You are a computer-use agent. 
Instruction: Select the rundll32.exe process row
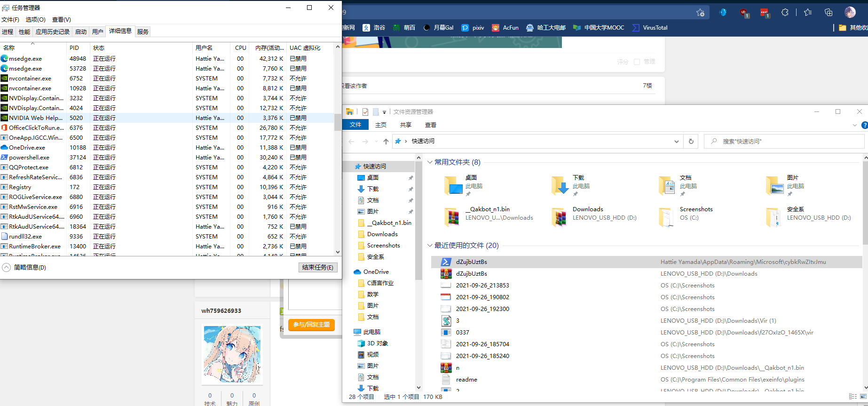(167, 237)
